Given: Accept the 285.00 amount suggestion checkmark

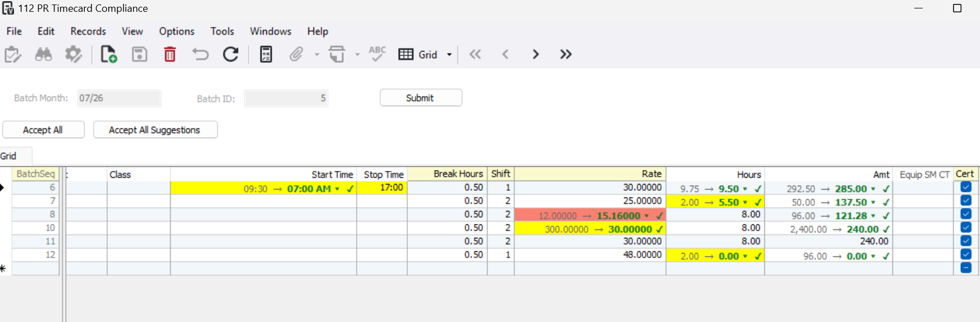Looking at the screenshot, I should click(x=886, y=189).
